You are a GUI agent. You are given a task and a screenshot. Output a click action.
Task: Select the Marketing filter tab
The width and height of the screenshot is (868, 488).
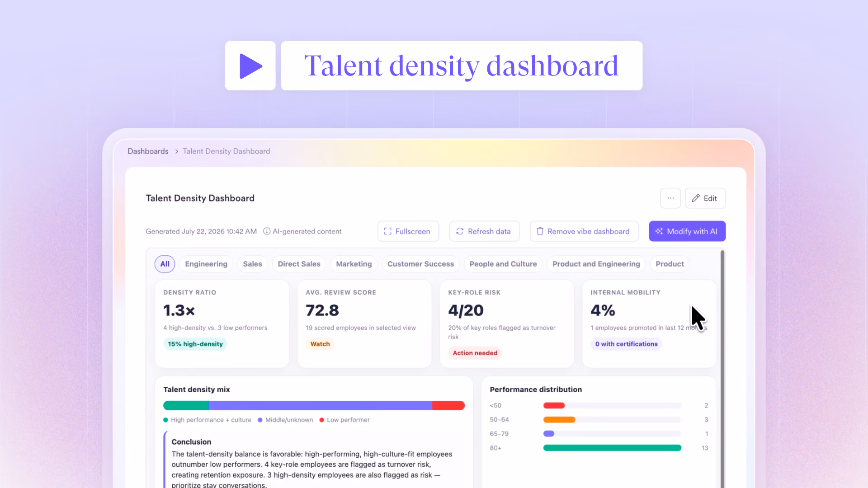pos(354,264)
